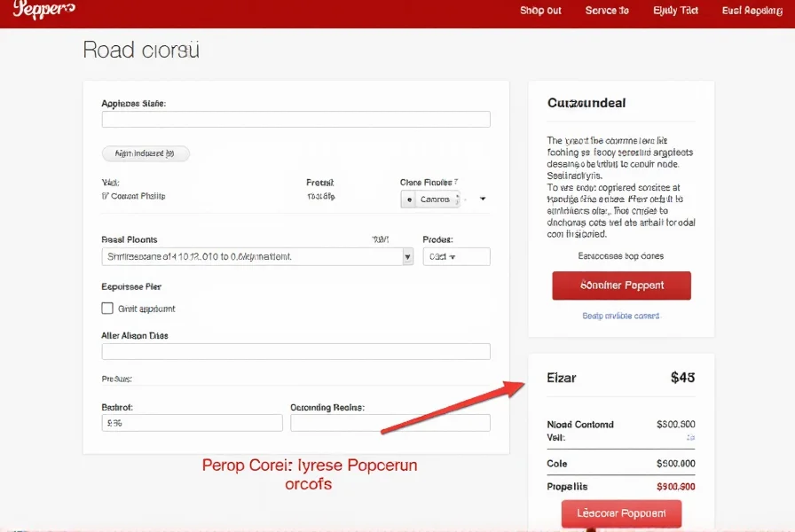
Task: Click the topmost text input of the form
Action: [295, 119]
